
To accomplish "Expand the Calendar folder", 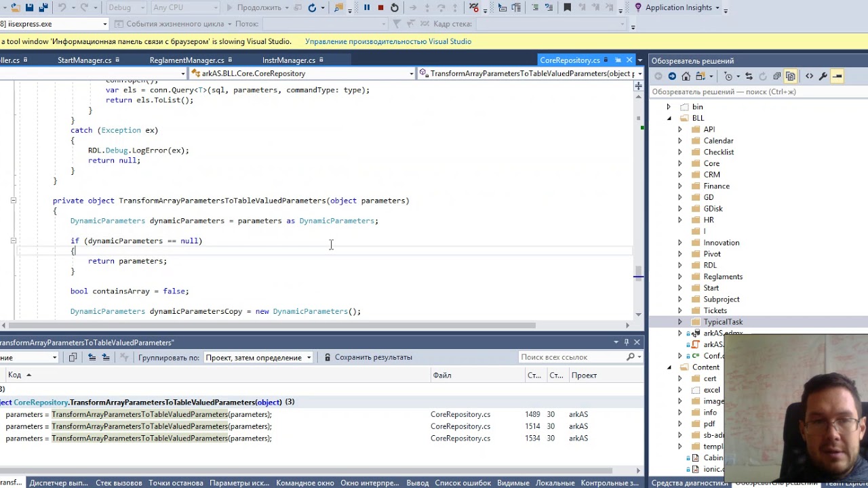I will click(680, 141).
